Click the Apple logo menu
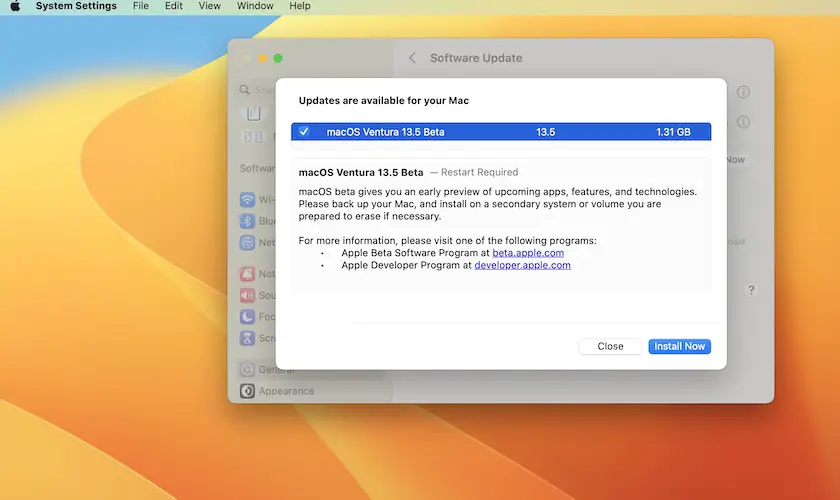The width and height of the screenshot is (840, 500). tap(15, 6)
